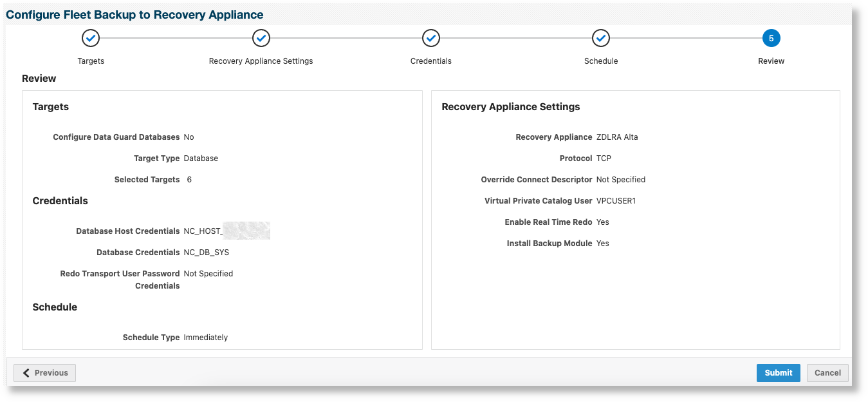Cancel the configuration wizard
Image resolution: width=868 pixels, height=402 pixels.
point(827,373)
